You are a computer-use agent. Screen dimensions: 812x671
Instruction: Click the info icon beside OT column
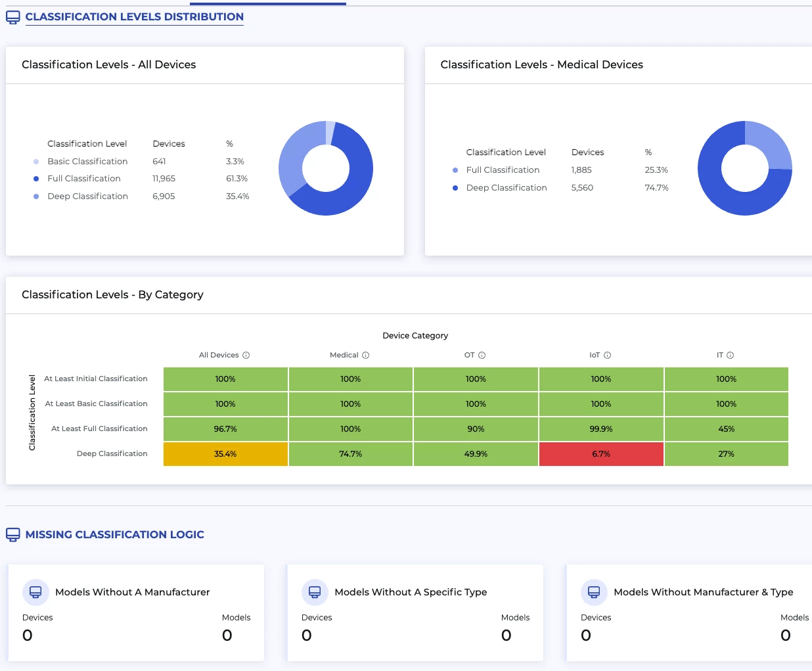tap(482, 356)
